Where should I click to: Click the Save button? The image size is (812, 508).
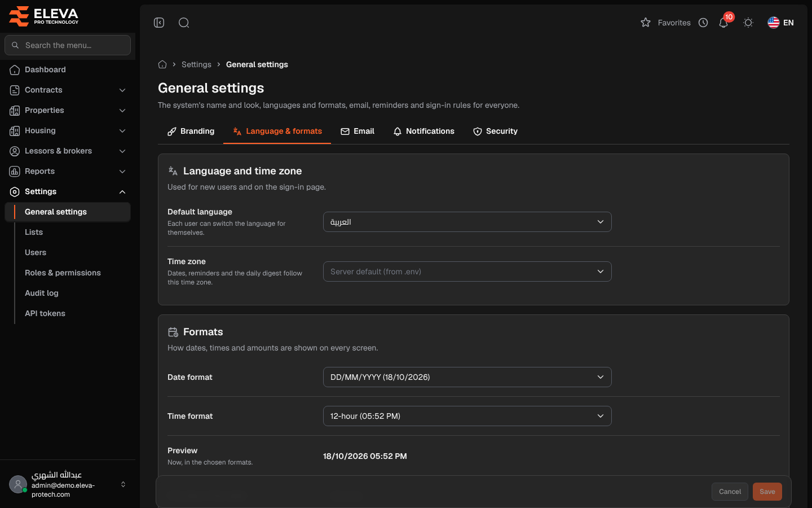click(x=767, y=492)
